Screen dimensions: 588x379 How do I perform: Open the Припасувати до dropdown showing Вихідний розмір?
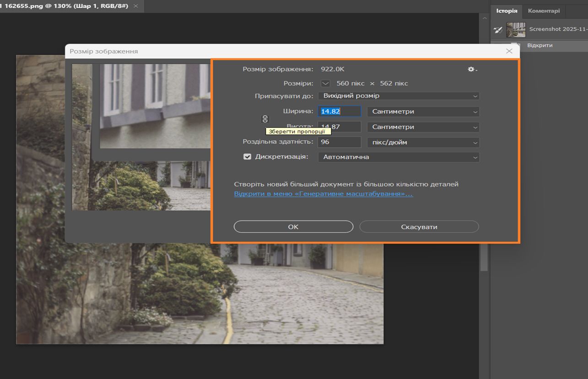point(399,96)
